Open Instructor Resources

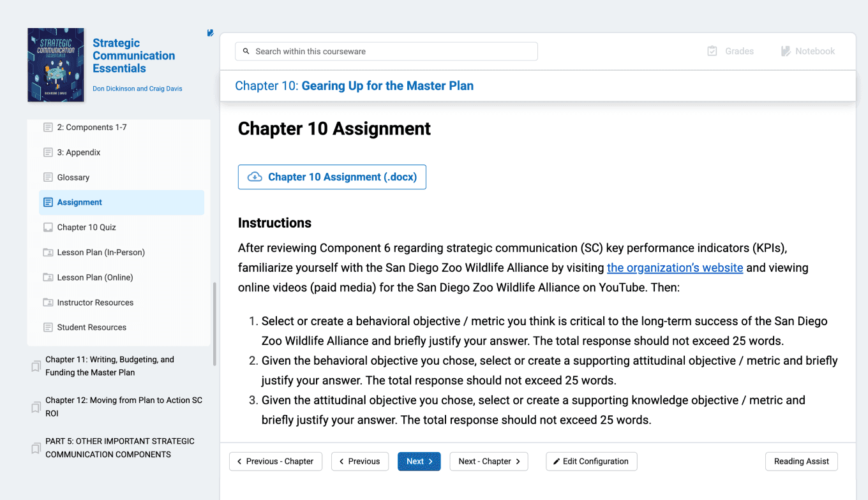click(95, 302)
